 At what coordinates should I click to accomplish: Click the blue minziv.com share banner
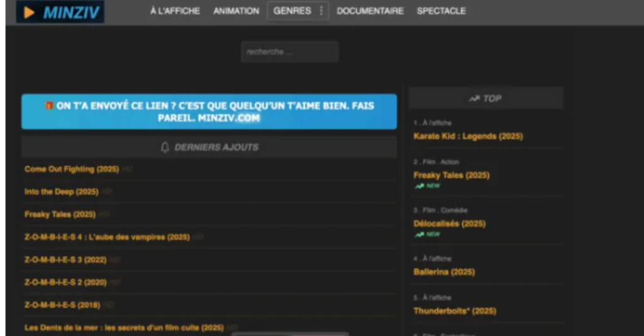[209, 112]
